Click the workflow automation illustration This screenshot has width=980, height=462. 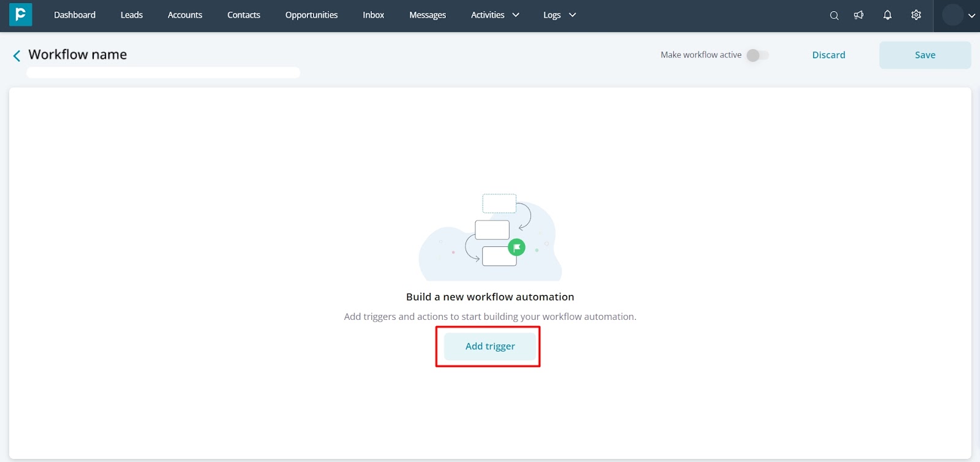[x=490, y=238]
